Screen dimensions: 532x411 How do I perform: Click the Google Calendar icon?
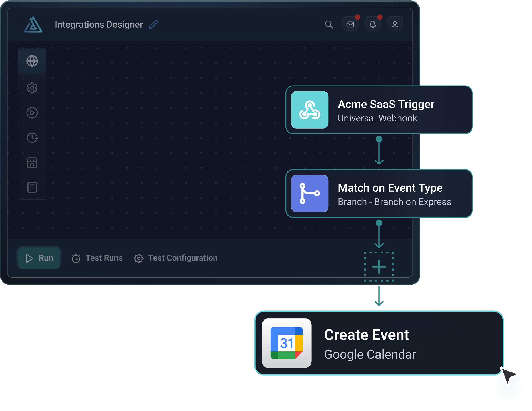(x=287, y=343)
